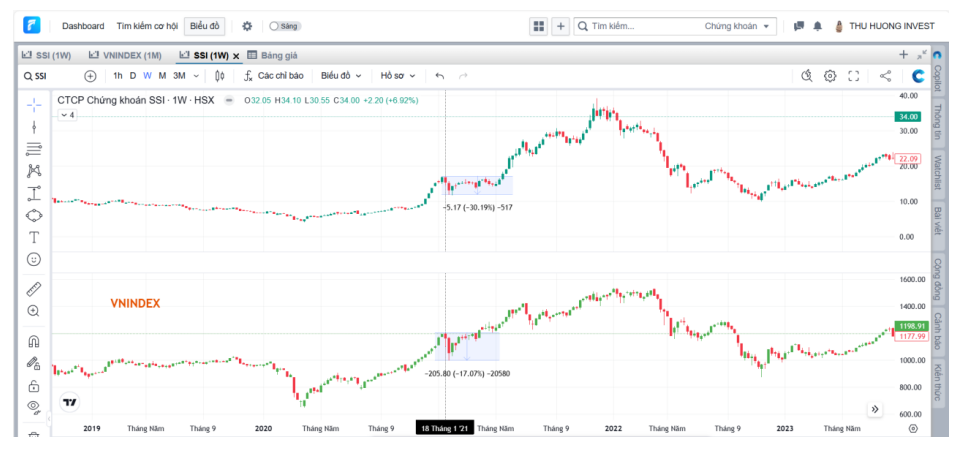
Task: Select the W weekly timeframe
Action: click(148, 76)
